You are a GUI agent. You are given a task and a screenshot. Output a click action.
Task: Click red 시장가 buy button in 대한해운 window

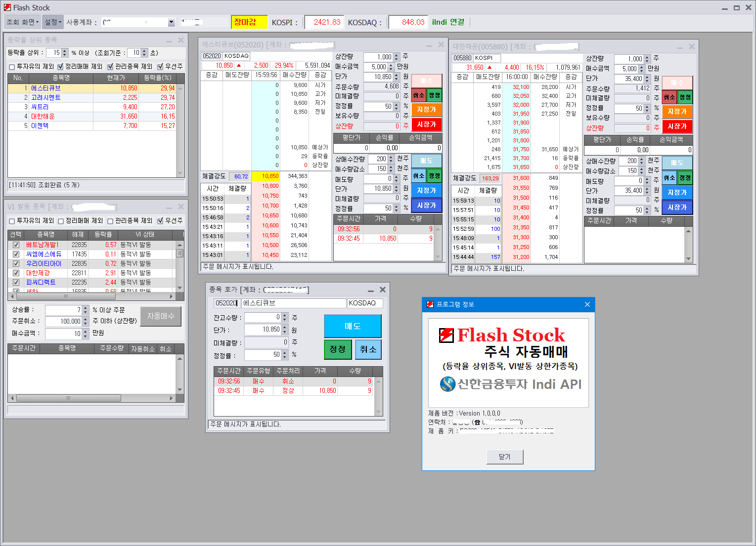pos(677,126)
